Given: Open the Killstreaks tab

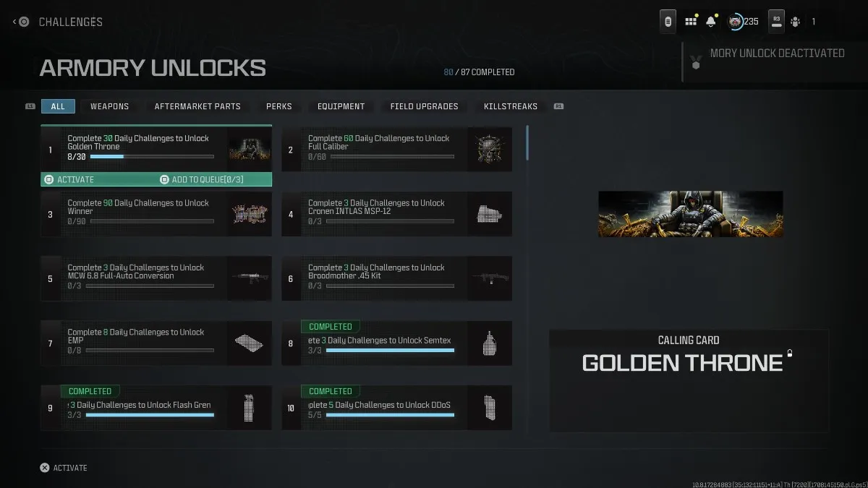Looking at the screenshot, I should click(x=511, y=106).
